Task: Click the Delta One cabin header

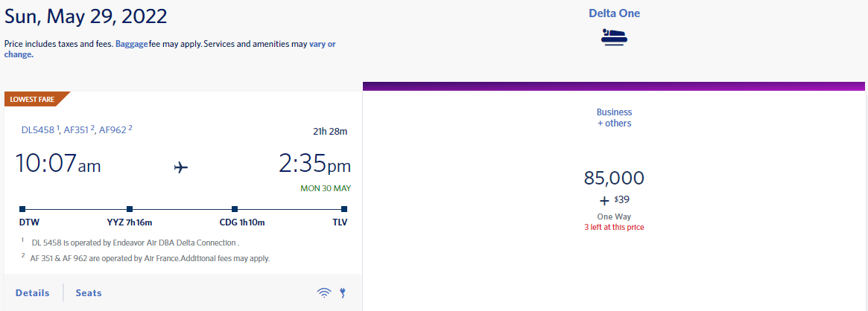Action: [x=614, y=13]
